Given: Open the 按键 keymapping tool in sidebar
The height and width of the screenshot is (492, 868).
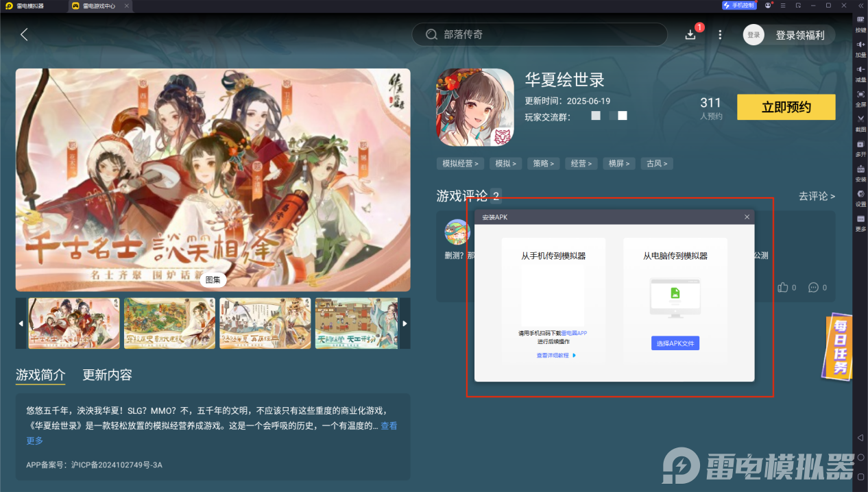Looking at the screenshot, I should (x=860, y=24).
